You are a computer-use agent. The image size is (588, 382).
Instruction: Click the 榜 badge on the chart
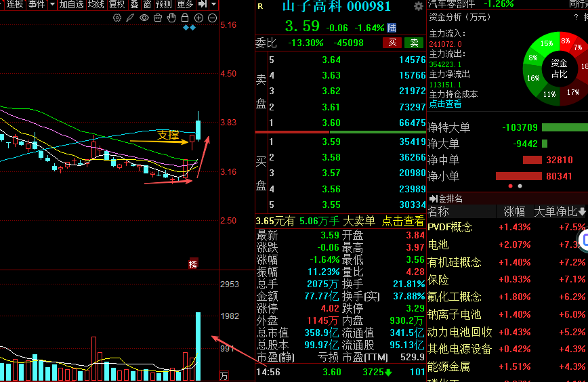[x=193, y=264]
